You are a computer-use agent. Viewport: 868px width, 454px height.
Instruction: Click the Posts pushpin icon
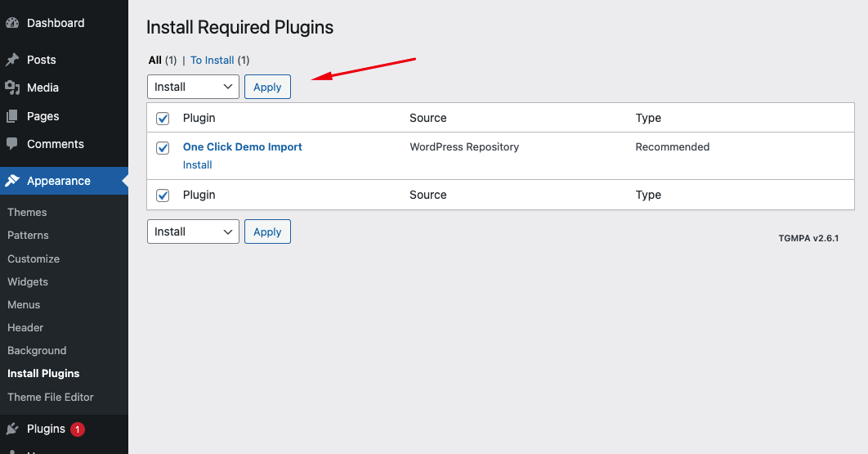point(12,60)
